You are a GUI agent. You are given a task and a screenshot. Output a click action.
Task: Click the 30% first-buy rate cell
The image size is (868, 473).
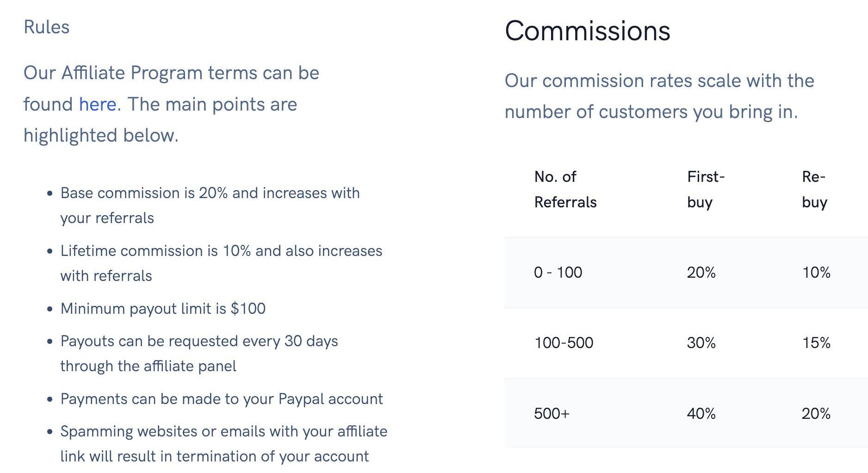(x=701, y=343)
